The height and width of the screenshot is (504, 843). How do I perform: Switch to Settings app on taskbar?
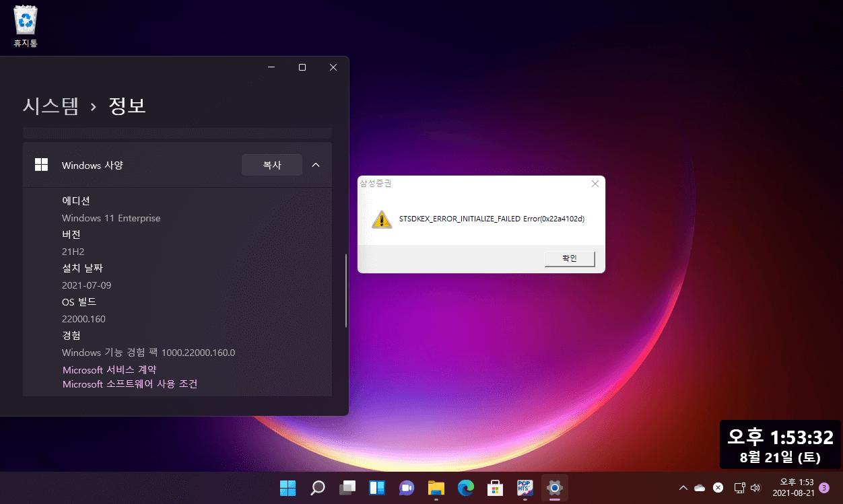pyautogui.click(x=555, y=488)
